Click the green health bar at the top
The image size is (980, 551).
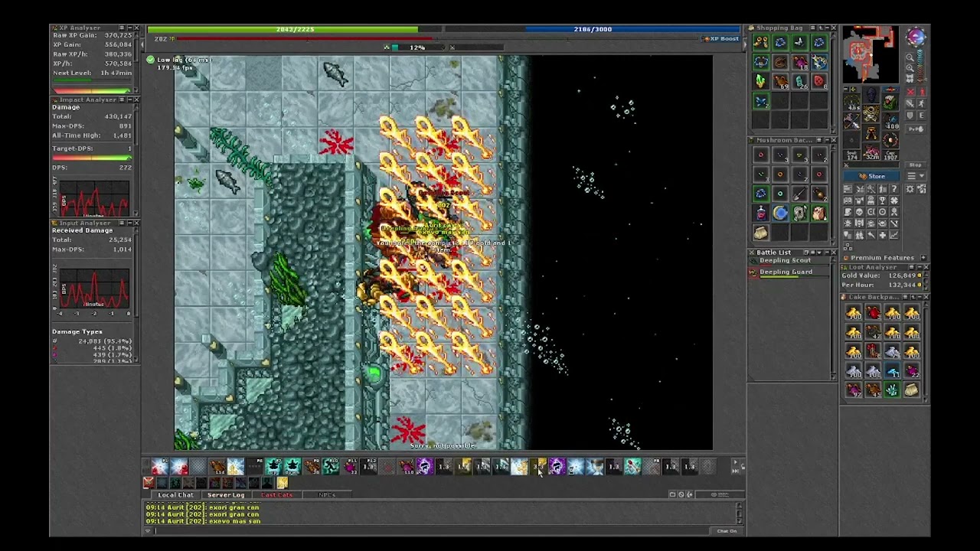coord(295,29)
